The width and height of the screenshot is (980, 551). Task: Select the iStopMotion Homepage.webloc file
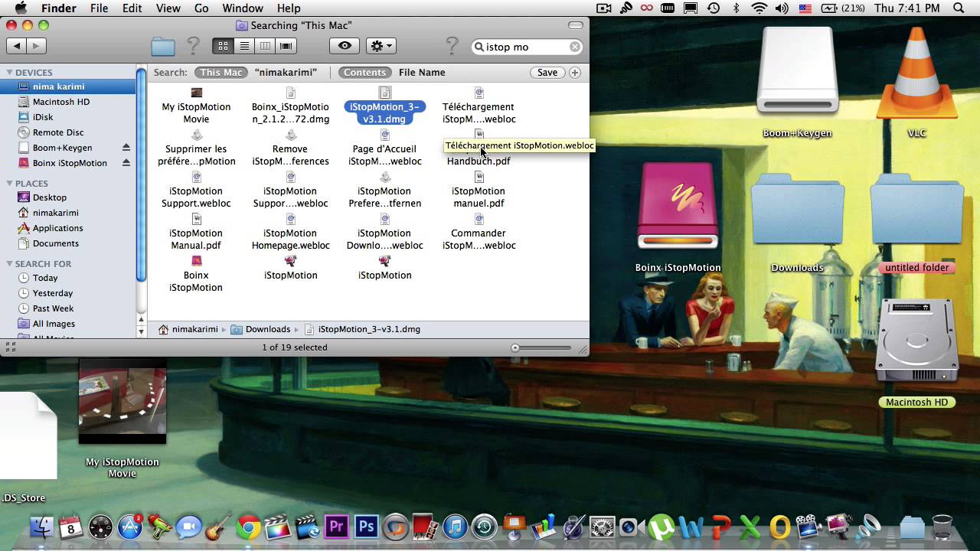coord(290,233)
